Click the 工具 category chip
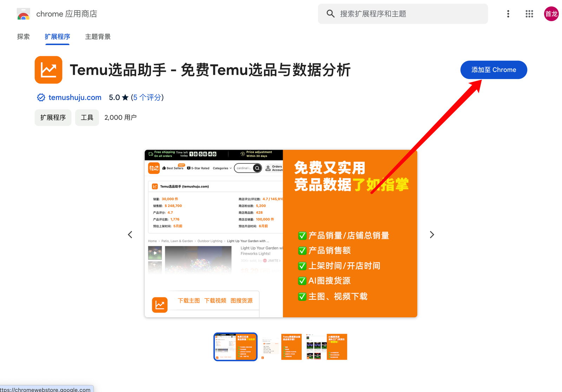 coord(87,117)
